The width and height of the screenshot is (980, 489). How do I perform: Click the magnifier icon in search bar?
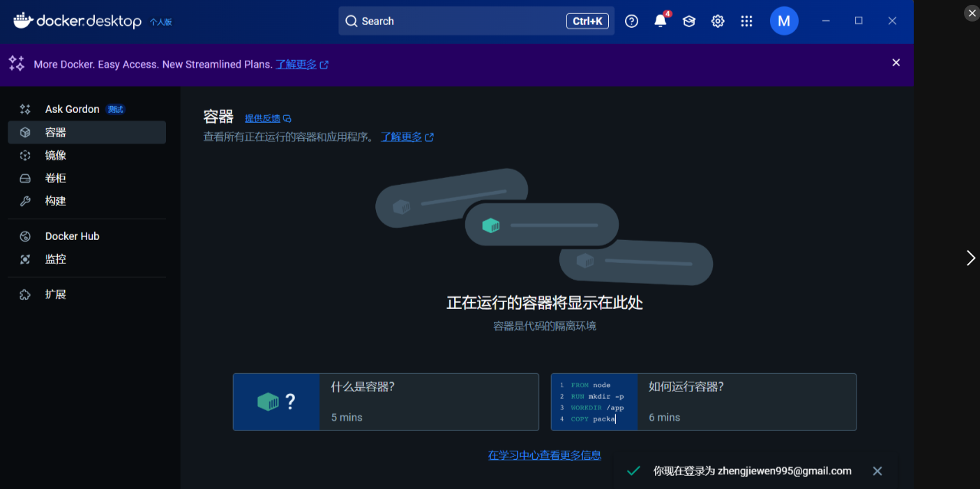pos(352,21)
